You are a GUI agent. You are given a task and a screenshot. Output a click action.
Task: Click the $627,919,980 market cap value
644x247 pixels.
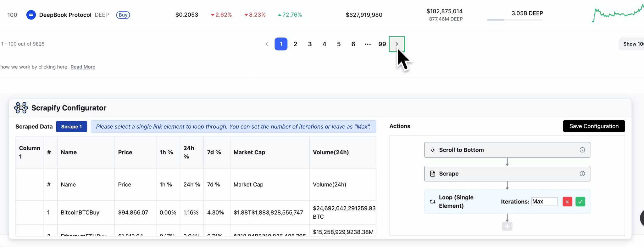click(x=364, y=15)
